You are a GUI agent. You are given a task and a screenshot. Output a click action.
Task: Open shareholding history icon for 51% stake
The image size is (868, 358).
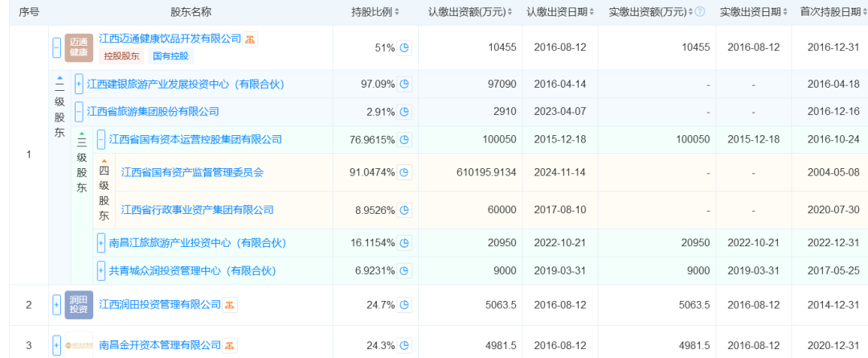(405, 47)
